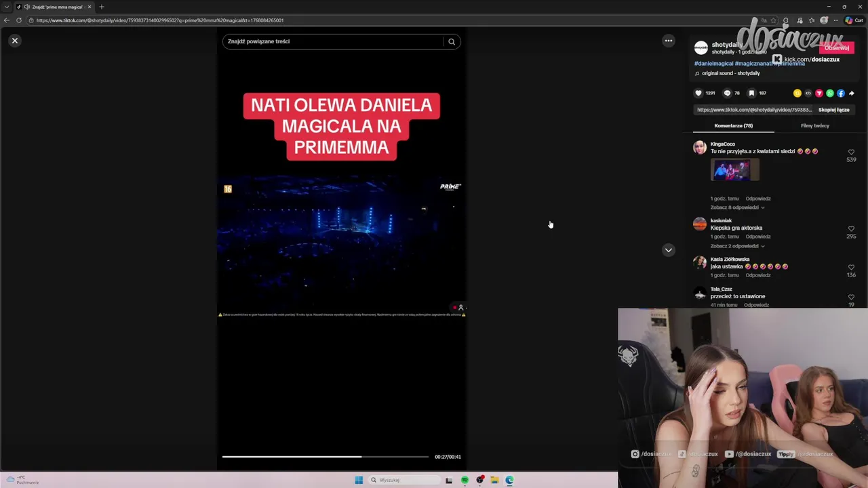Viewport: 868px width, 488px height.
Task: Open KingaCoco commenter avatar
Action: coord(700,148)
